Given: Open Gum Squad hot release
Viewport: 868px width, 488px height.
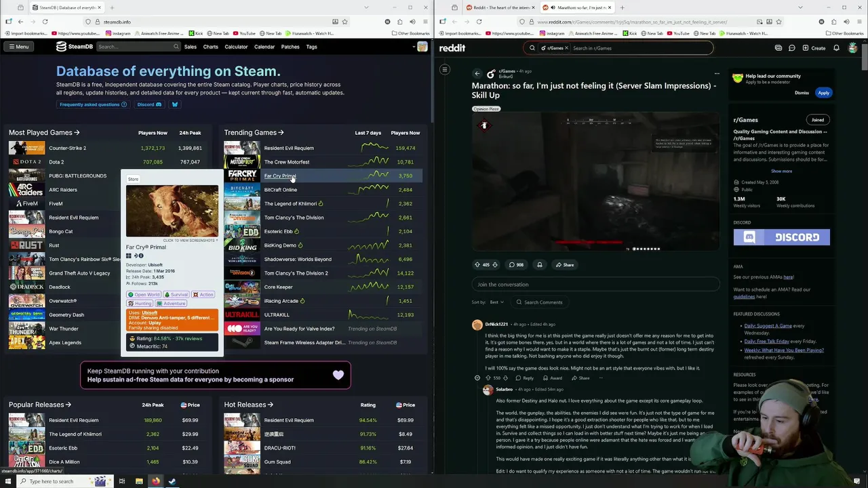Looking at the screenshot, I should (277, 462).
